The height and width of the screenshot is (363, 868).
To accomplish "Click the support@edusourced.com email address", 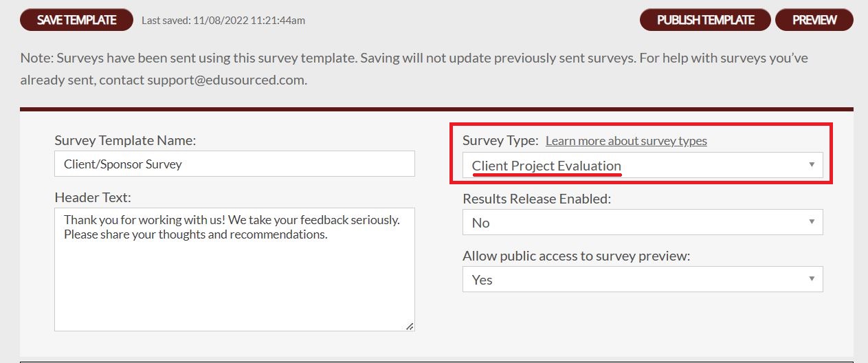I will (x=225, y=80).
